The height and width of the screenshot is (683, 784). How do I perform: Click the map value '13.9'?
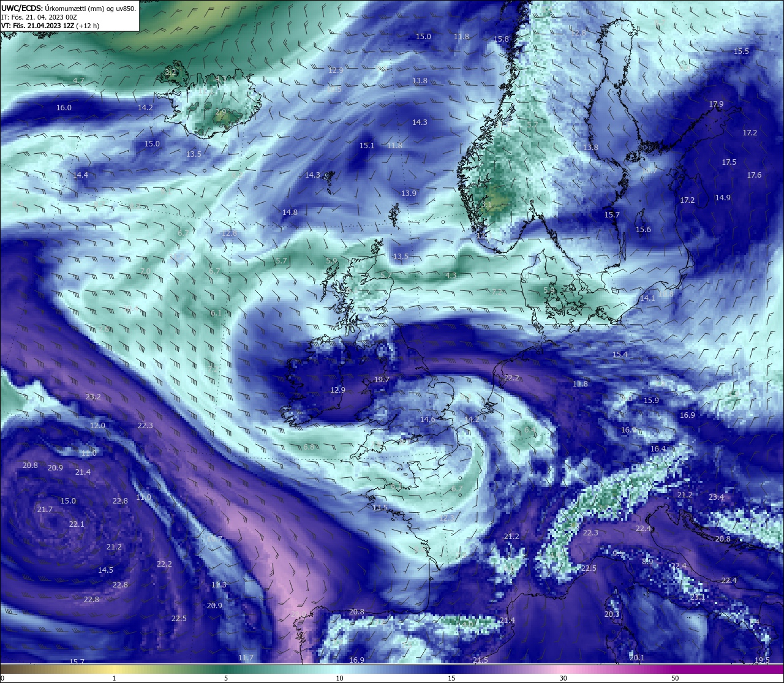pos(409,194)
